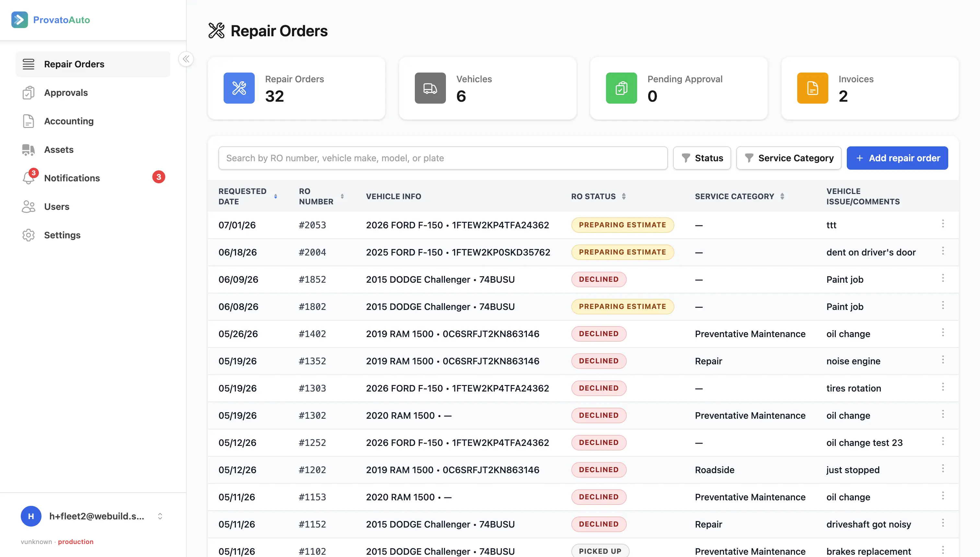This screenshot has height=557, width=980.
Task: Open the row actions menu for RO #1252
Action: pos(943,441)
